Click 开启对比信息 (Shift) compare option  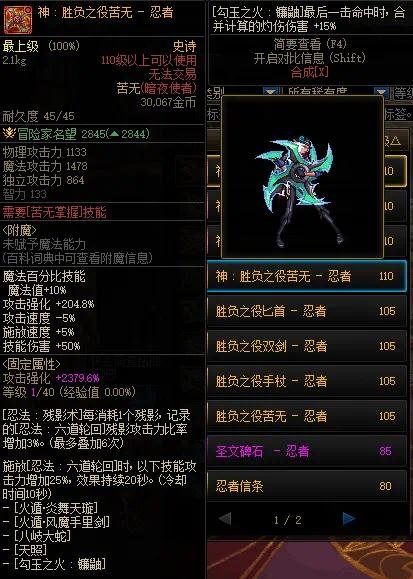click(310, 58)
